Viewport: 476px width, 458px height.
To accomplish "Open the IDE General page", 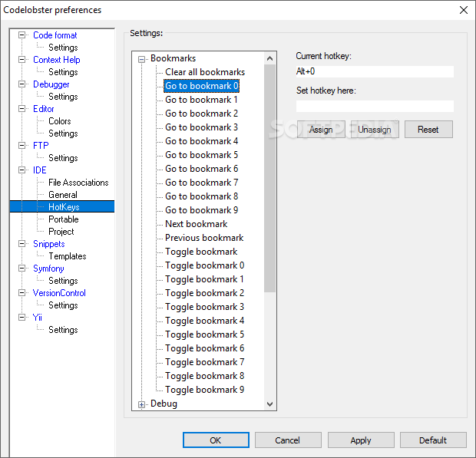I will [x=63, y=195].
